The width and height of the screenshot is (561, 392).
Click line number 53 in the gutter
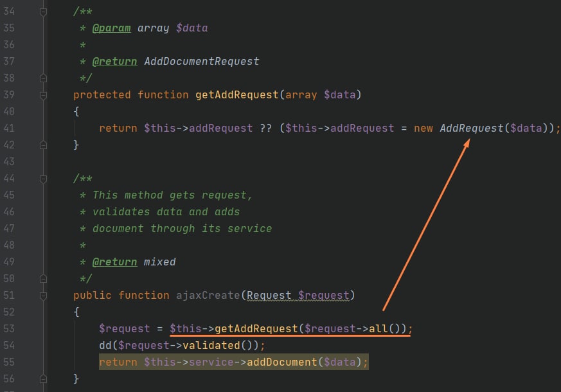tap(9, 328)
